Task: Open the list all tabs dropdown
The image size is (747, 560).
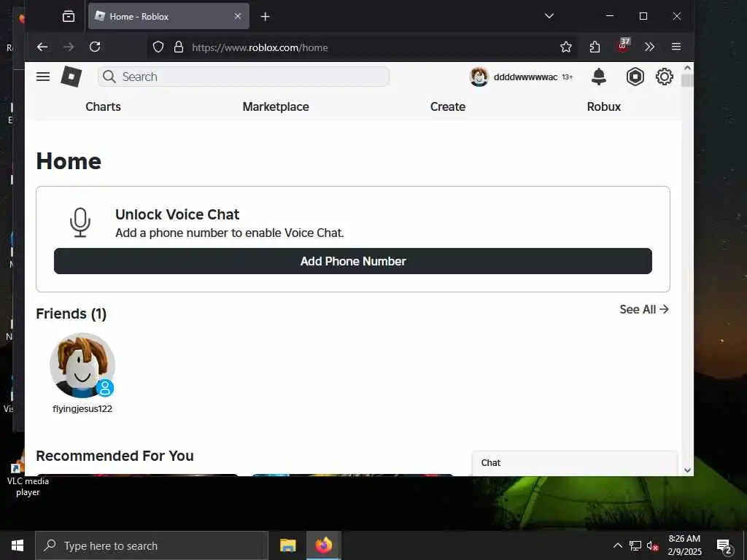Action: coord(549,16)
